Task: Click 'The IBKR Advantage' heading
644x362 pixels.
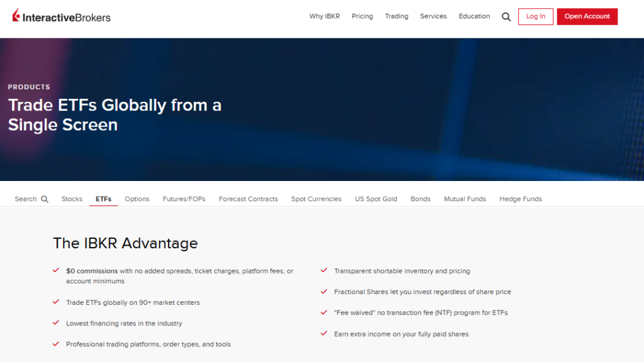Action: click(x=125, y=243)
